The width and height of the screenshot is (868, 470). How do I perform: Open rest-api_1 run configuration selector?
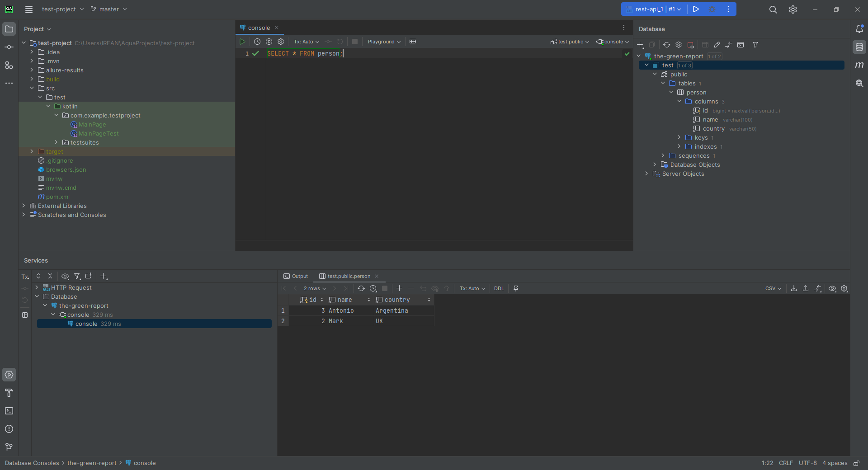point(654,9)
